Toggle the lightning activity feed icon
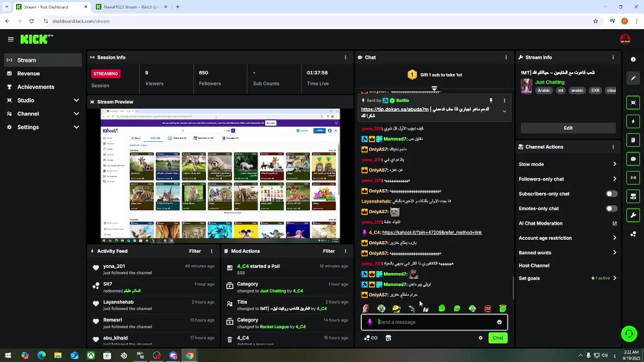The width and height of the screenshot is (644, 362). click(x=633, y=121)
